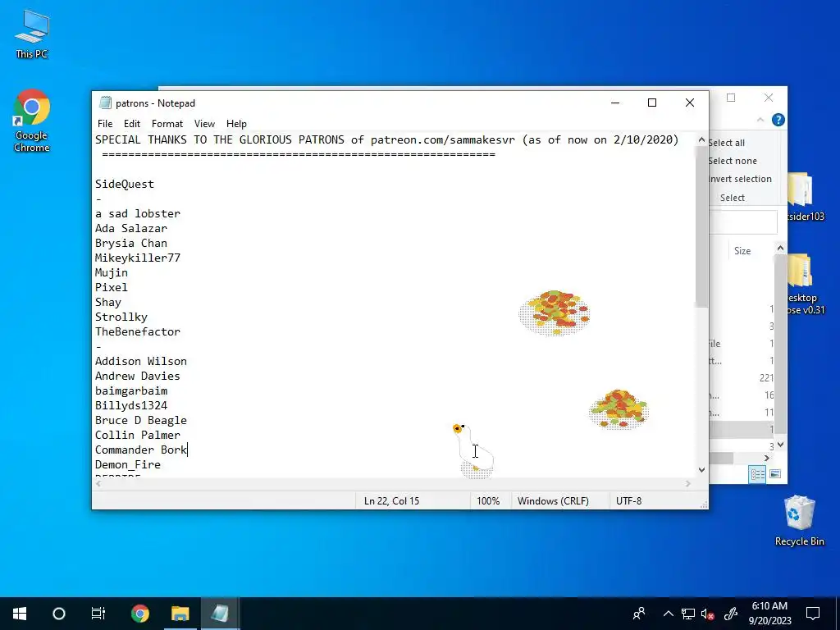Launch Chrome from the taskbar

click(139, 614)
